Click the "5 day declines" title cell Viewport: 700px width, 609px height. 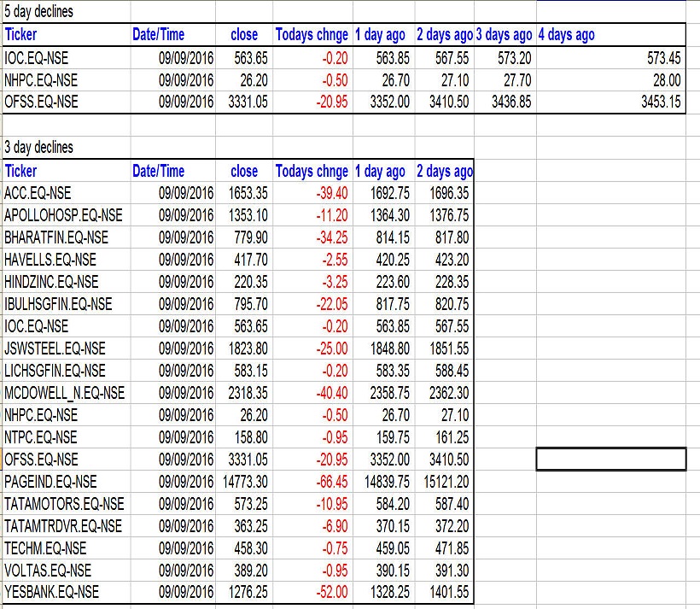(x=39, y=12)
